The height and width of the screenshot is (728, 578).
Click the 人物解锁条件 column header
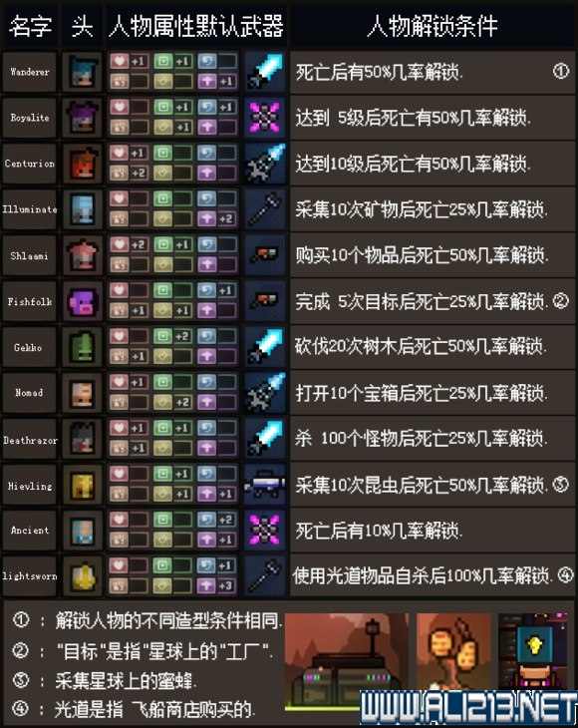coord(432,26)
